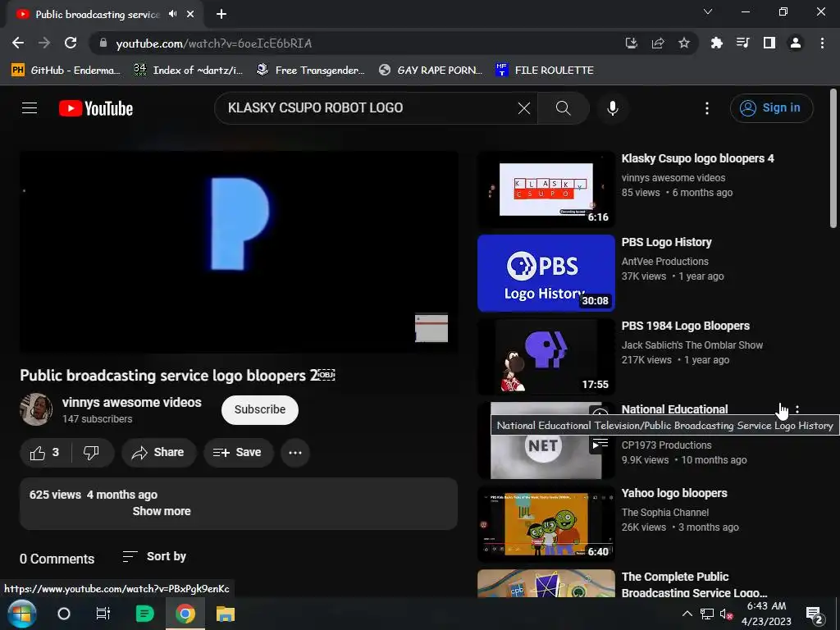Viewport: 840px width, 630px height.
Task: Open more actions ellipsis below the video
Action: point(295,453)
